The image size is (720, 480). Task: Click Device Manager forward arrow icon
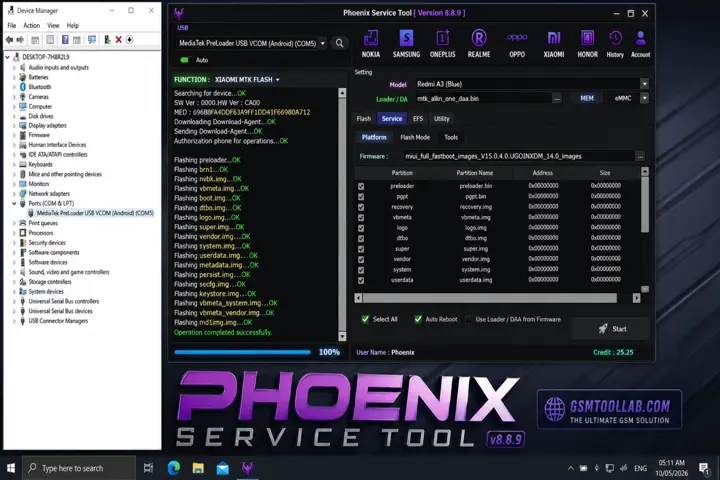(20, 40)
